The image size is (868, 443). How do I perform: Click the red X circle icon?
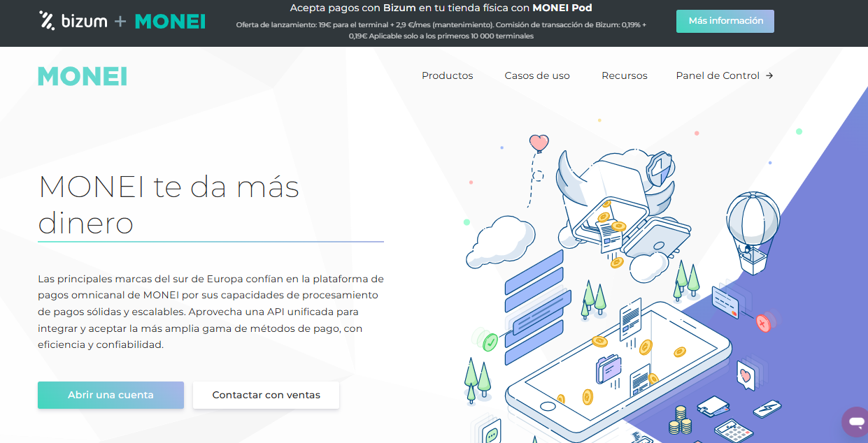click(763, 323)
